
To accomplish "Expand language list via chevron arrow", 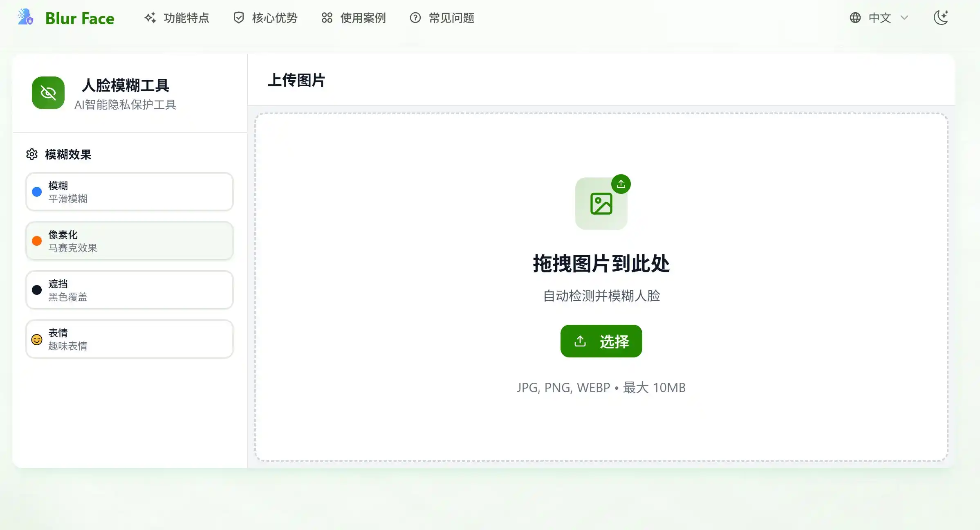I will [904, 18].
